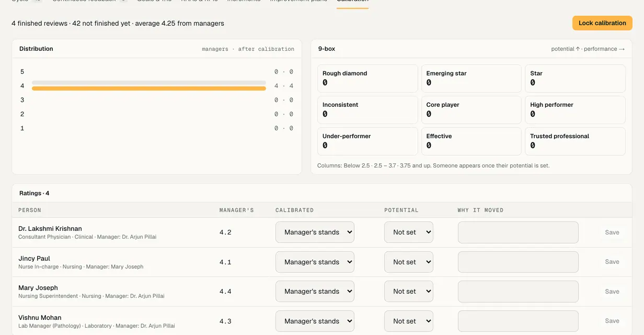Click the rating 1 row label
The image size is (644, 335).
point(22,128)
